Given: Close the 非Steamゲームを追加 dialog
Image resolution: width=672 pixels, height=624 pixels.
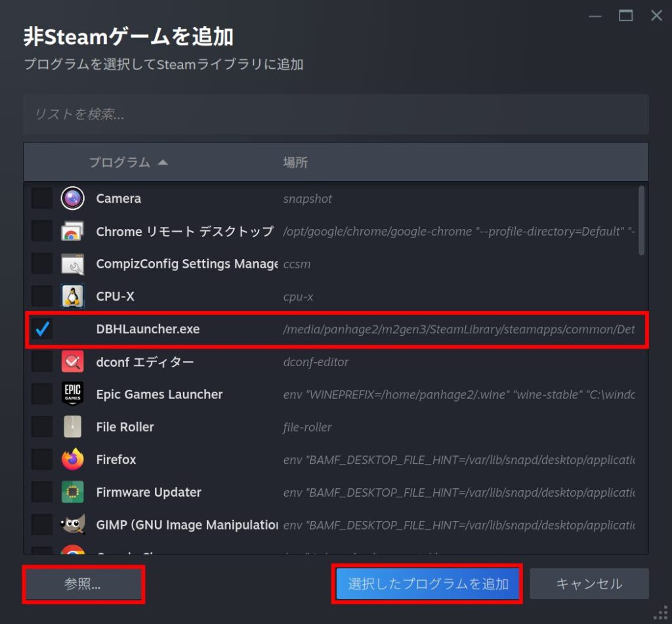Looking at the screenshot, I should 656,16.
